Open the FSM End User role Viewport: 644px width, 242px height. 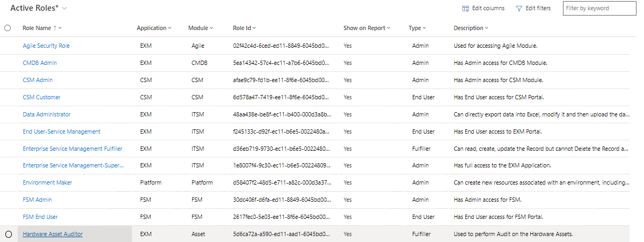pyautogui.click(x=40, y=217)
